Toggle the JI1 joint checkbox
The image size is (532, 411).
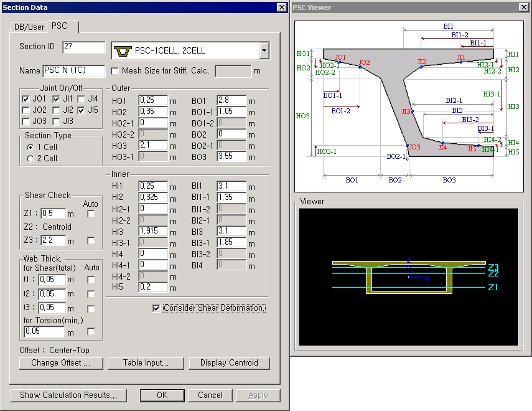coord(56,99)
